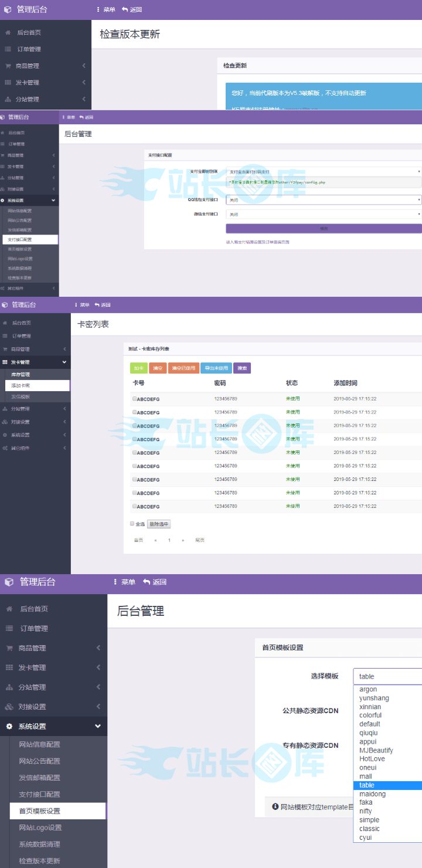Click gear icon beside 系统设置 on template settings page
This screenshot has width=422, height=868.
[9, 726]
